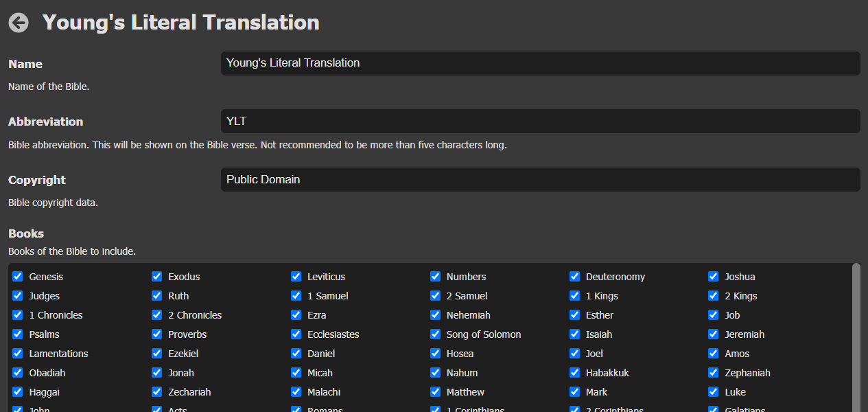Viewport: 868px width, 412px height.
Task: Click the back arrow icon
Action: click(19, 23)
